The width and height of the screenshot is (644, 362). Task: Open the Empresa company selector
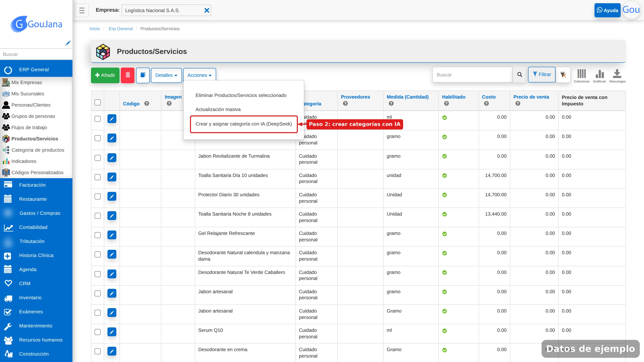[x=166, y=10]
